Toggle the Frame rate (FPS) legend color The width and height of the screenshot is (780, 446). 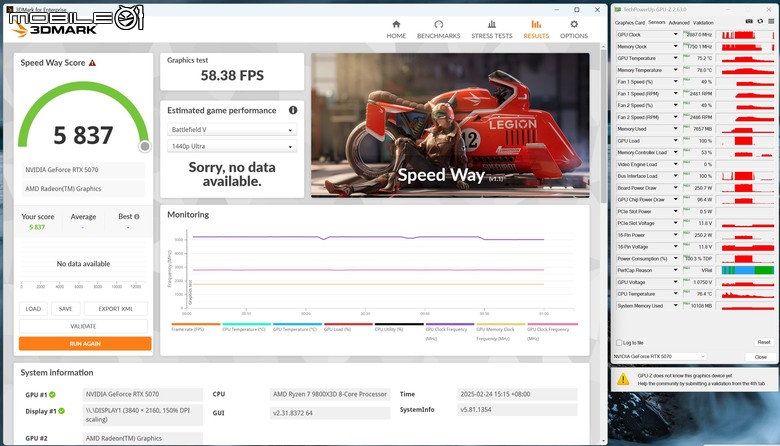pos(195,324)
